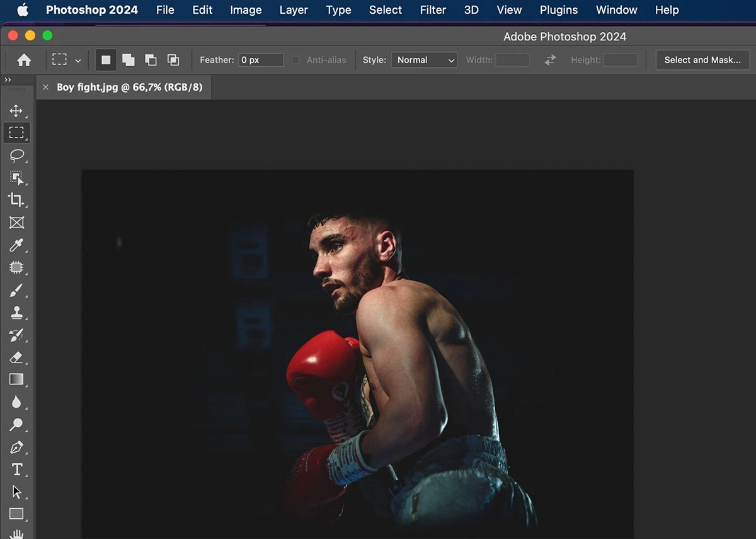
Task: Open the Style dropdown showing Normal
Action: point(424,60)
